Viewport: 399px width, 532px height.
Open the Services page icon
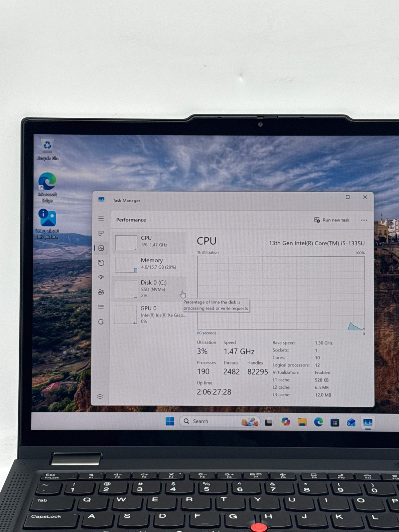click(101, 322)
